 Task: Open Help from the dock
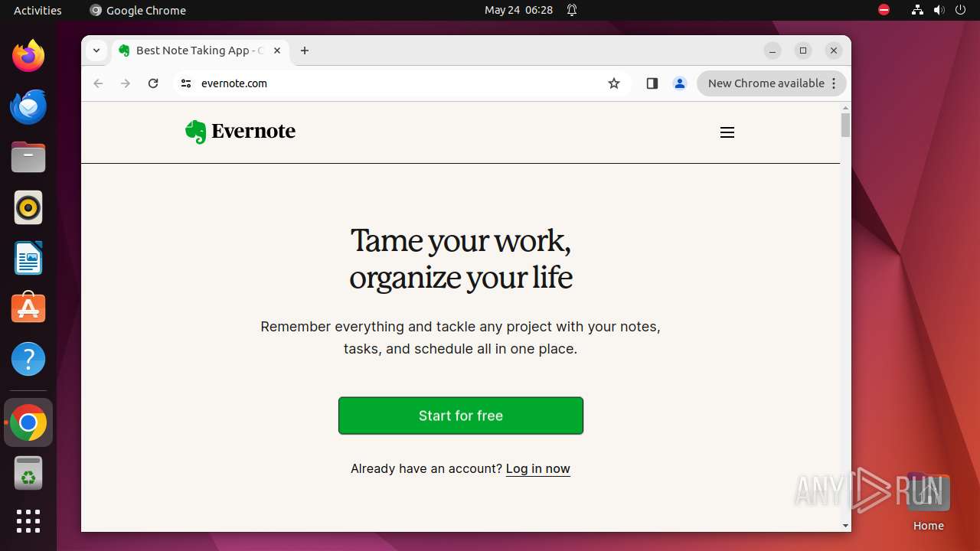coord(28,359)
